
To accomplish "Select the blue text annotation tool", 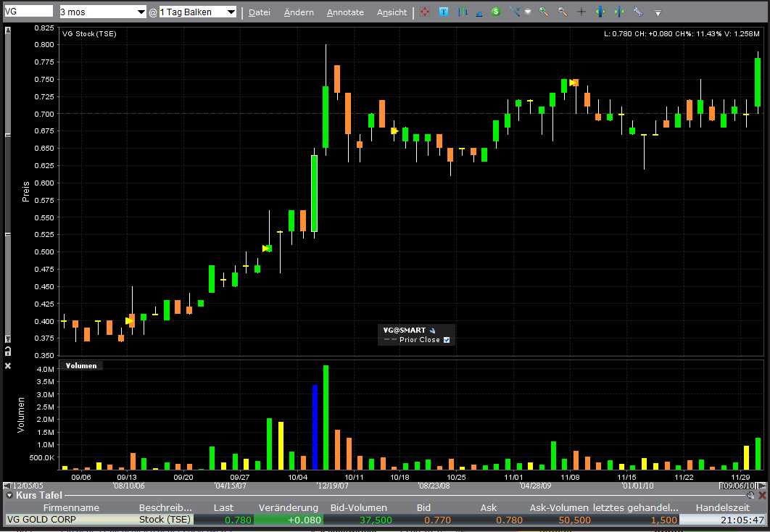I will pyautogui.click(x=443, y=12).
